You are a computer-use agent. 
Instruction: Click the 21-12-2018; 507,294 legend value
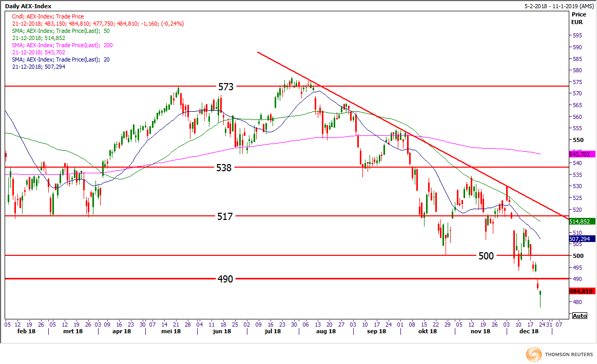38,67
